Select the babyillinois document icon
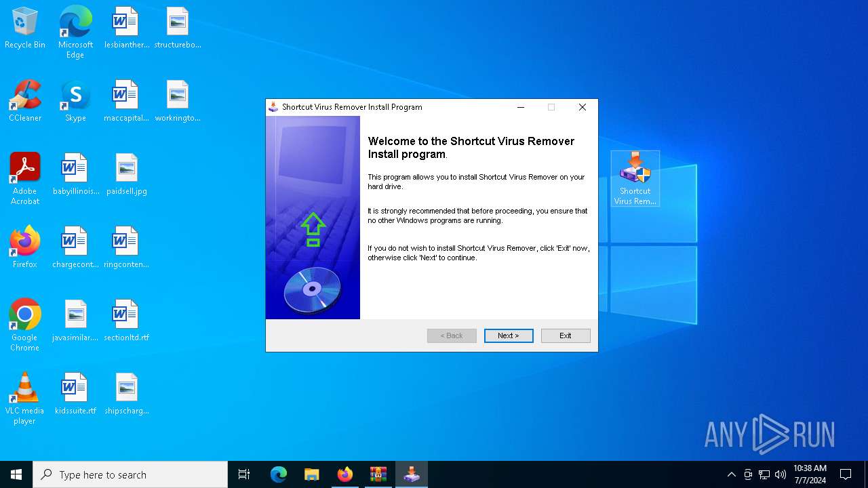868x488 pixels. pos(75,175)
